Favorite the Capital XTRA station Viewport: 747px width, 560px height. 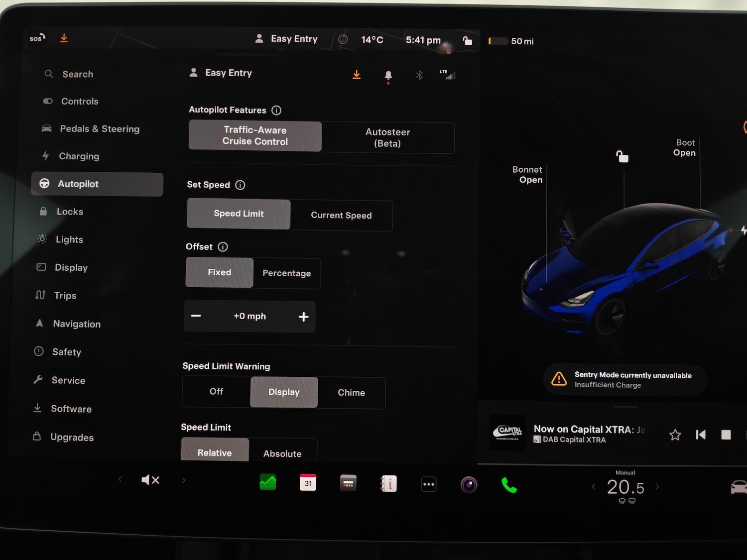[x=675, y=434]
